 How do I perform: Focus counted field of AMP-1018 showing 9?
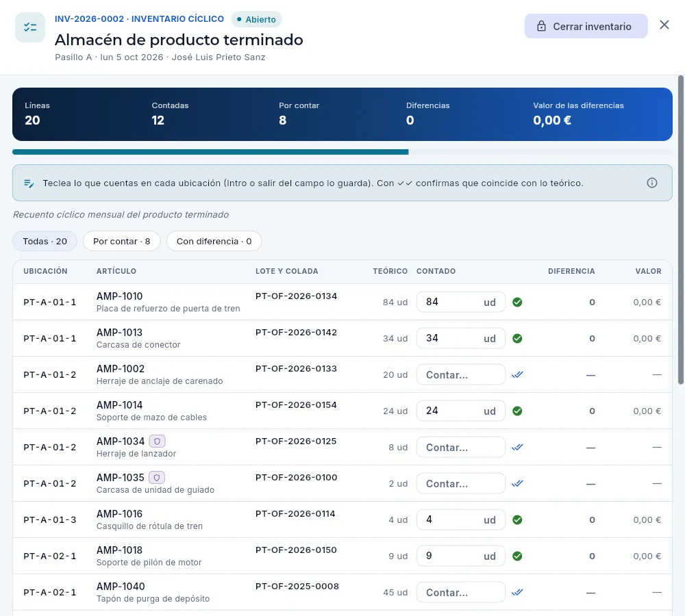[x=461, y=556]
